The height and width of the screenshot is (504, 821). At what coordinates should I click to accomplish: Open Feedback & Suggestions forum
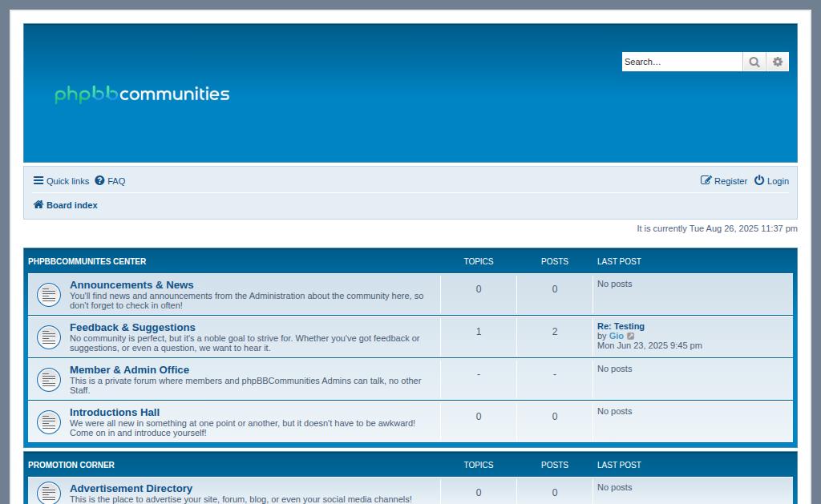[x=132, y=327]
